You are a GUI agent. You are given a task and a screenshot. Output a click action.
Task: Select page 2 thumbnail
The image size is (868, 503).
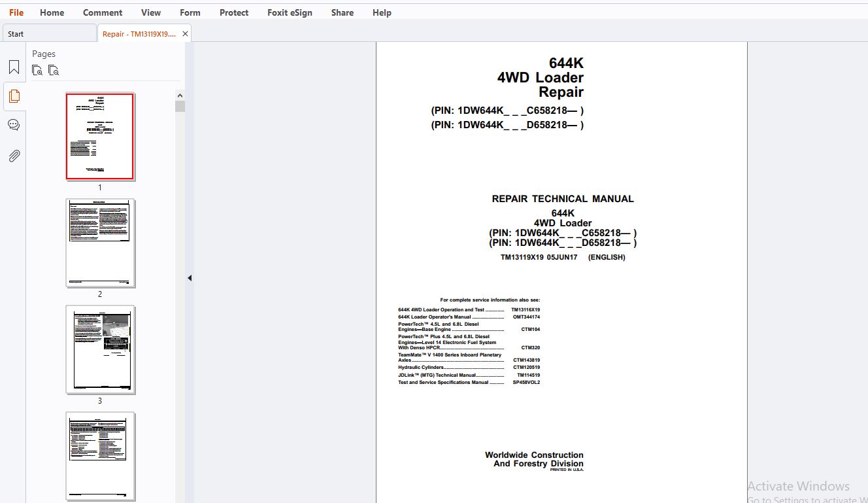[100, 243]
